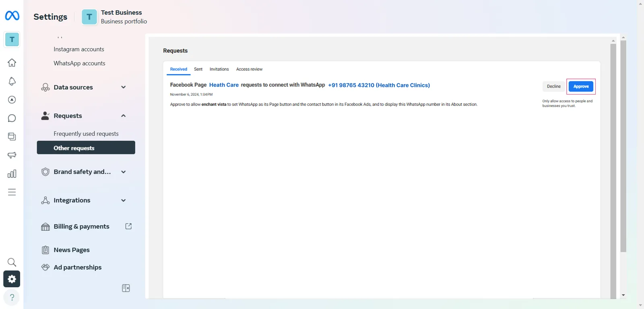Open the hamburger all tools menu
The image size is (644, 309).
12,192
